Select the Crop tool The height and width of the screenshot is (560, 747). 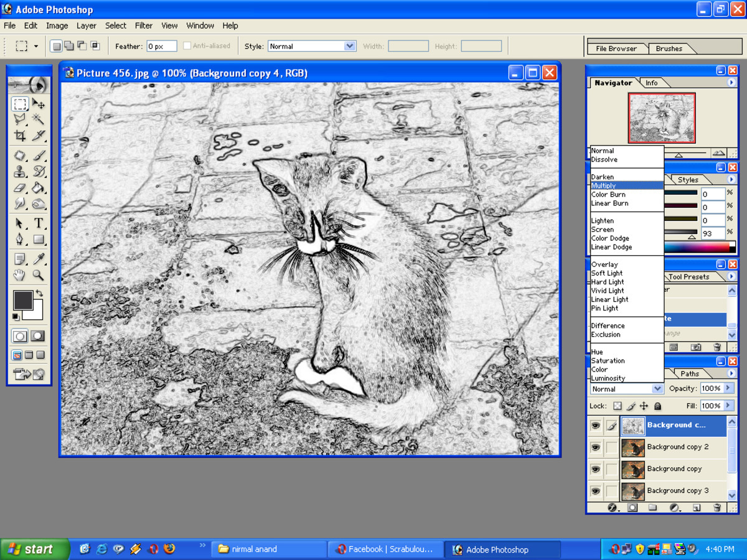point(19,135)
